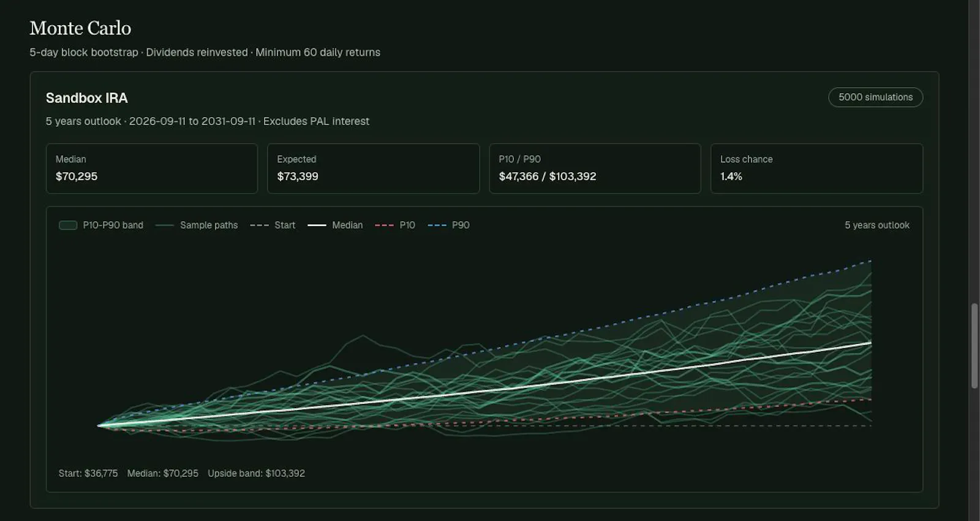
Task: Click the red P10 line endpoint
Action: (x=871, y=400)
